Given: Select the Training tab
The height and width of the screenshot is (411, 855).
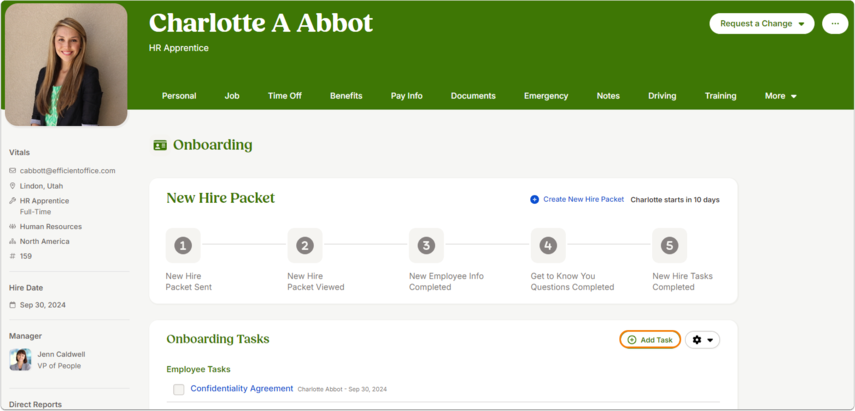Looking at the screenshot, I should click(720, 96).
